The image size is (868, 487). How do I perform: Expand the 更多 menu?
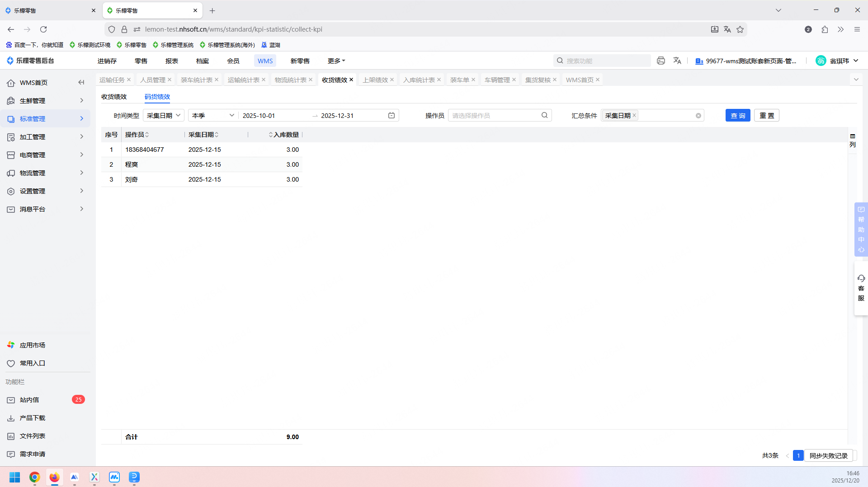pos(336,61)
